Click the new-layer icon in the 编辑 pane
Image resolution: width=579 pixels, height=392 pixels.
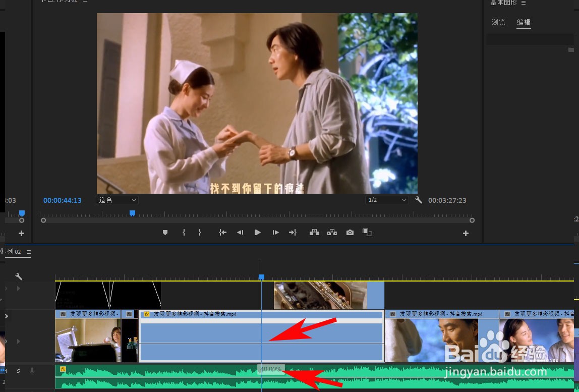click(x=571, y=49)
